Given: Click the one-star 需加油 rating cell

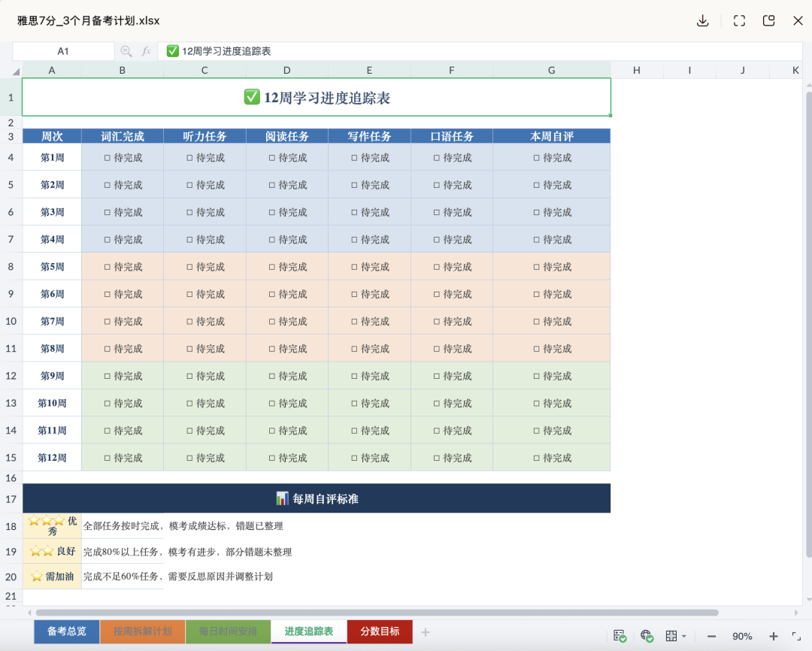Looking at the screenshot, I should point(52,576).
